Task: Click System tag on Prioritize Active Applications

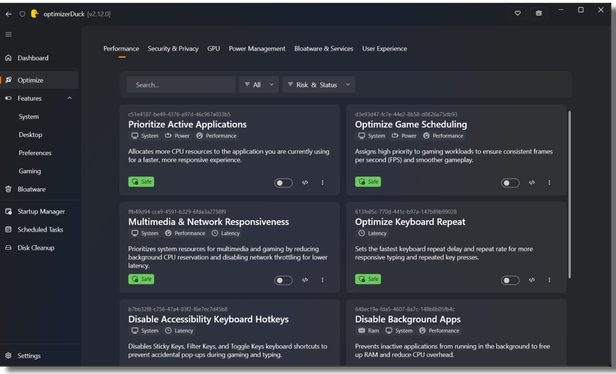Action: pos(145,136)
